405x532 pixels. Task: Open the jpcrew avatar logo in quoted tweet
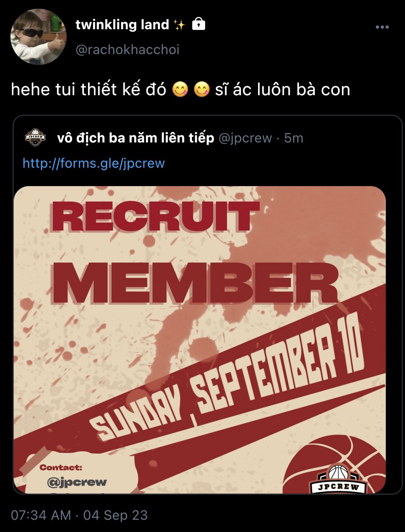coord(35,138)
